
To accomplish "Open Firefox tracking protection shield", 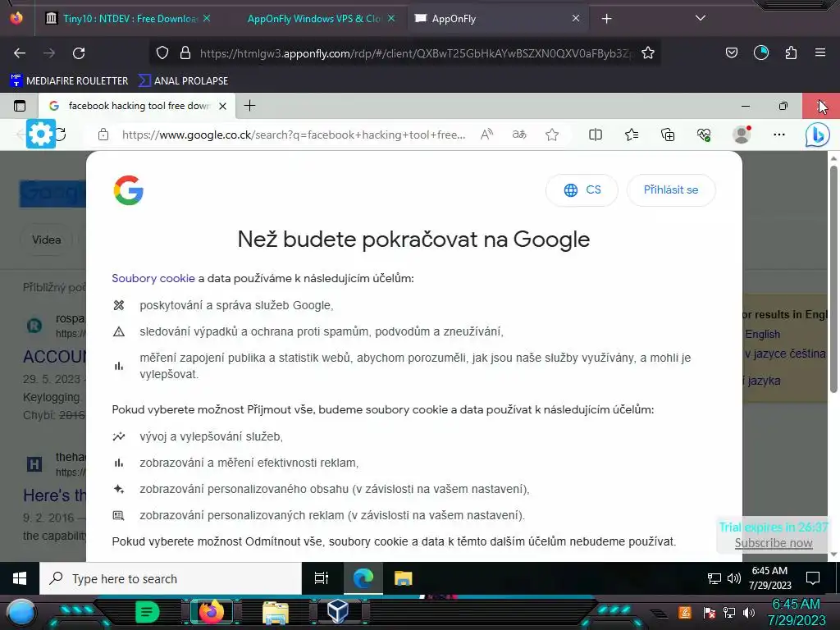I will pos(162,53).
